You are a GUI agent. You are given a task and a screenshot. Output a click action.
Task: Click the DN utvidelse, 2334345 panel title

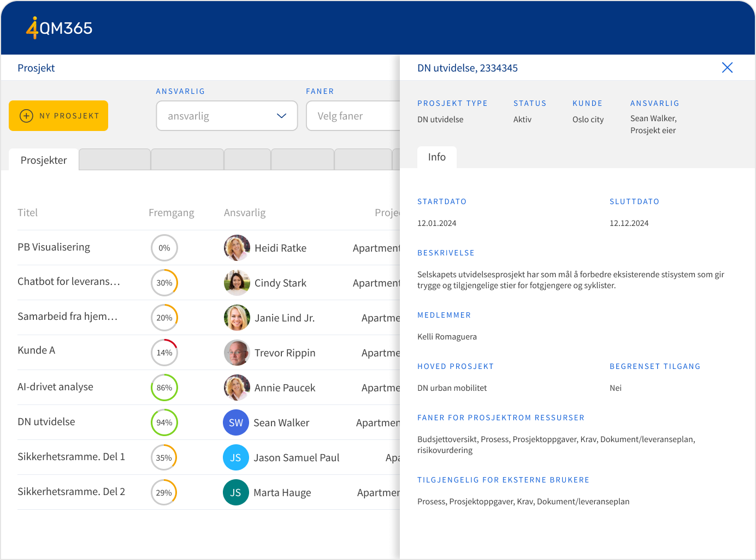point(468,68)
